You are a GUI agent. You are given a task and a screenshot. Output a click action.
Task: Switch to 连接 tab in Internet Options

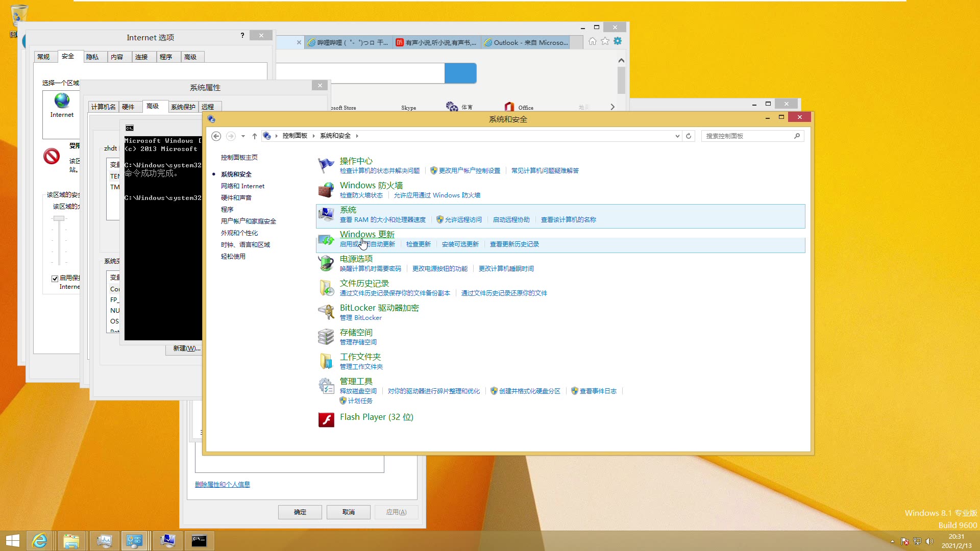tap(141, 57)
